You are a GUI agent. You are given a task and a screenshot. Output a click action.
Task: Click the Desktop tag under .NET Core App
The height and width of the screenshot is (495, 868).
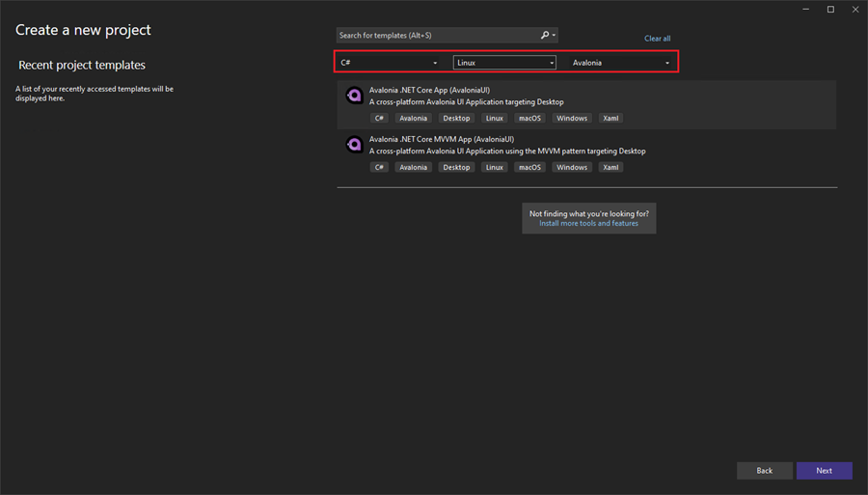click(456, 118)
